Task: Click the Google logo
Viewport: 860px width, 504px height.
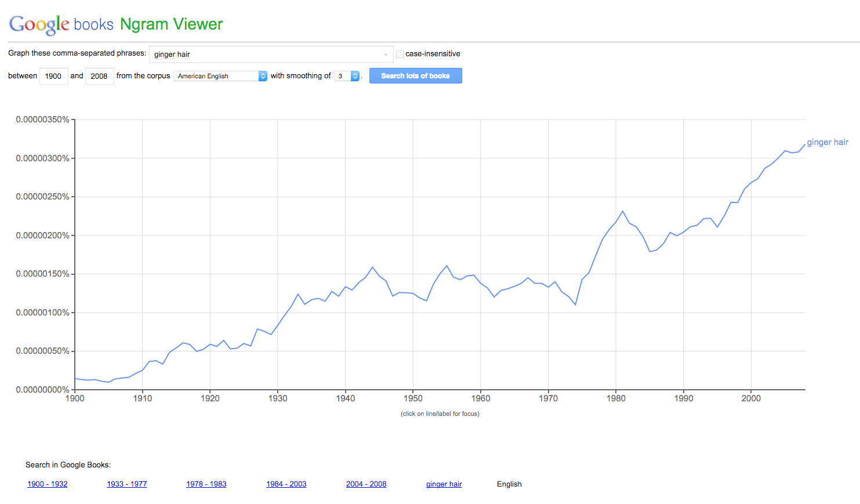Action: [39, 24]
